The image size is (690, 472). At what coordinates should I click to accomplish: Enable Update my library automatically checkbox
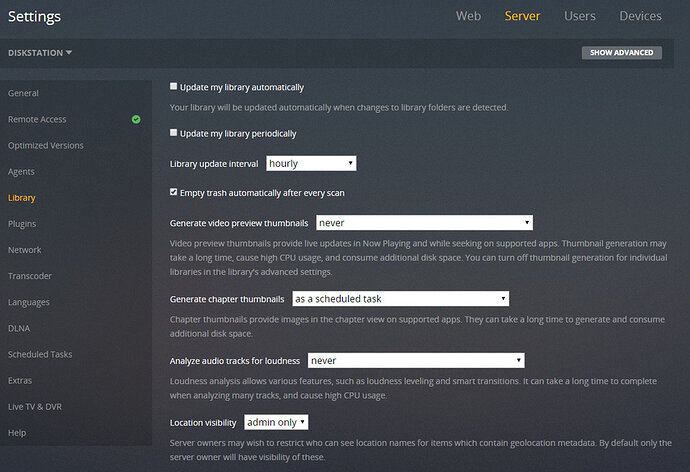coord(173,86)
